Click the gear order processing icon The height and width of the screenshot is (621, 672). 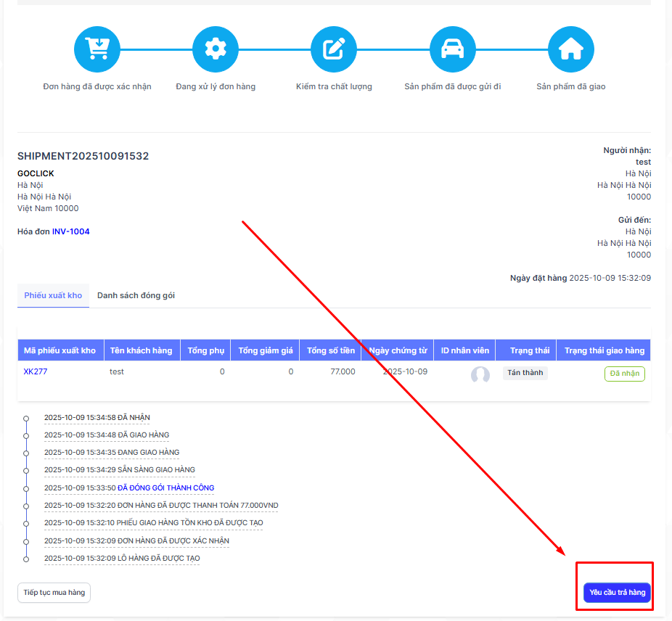pyautogui.click(x=216, y=49)
